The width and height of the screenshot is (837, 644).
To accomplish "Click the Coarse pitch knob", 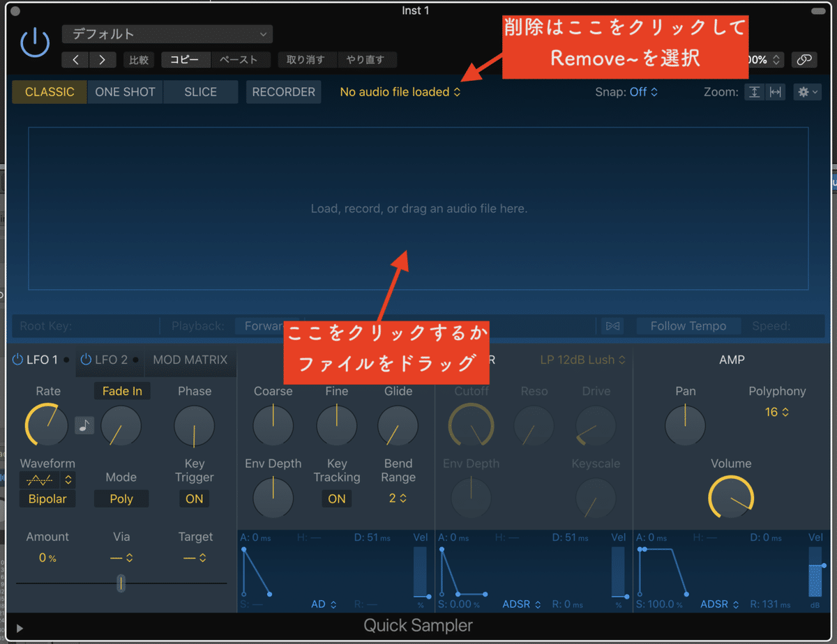I will click(x=273, y=426).
